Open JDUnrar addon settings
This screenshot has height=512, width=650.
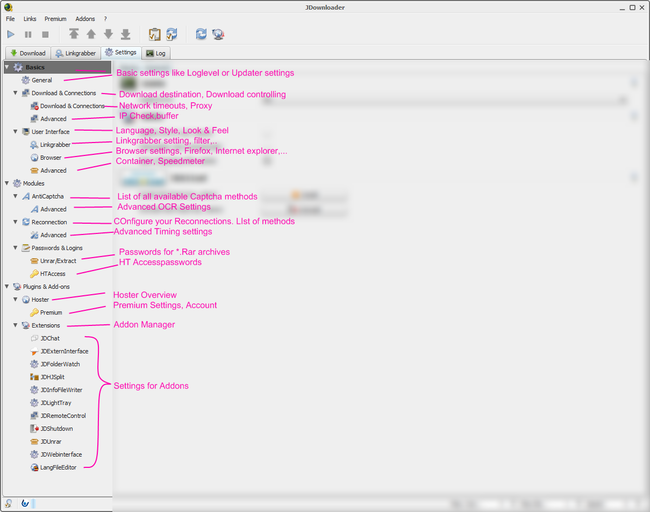(x=46, y=442)
